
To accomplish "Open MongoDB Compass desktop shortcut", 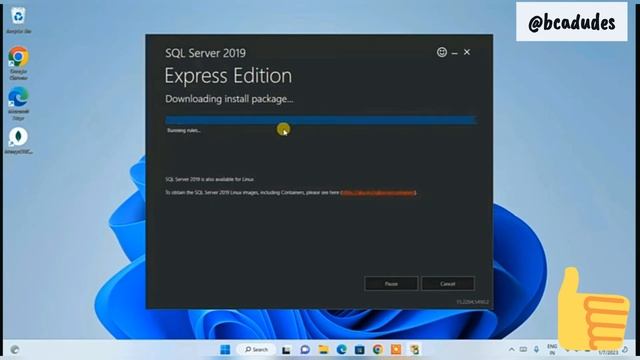I will pos(18,141).
